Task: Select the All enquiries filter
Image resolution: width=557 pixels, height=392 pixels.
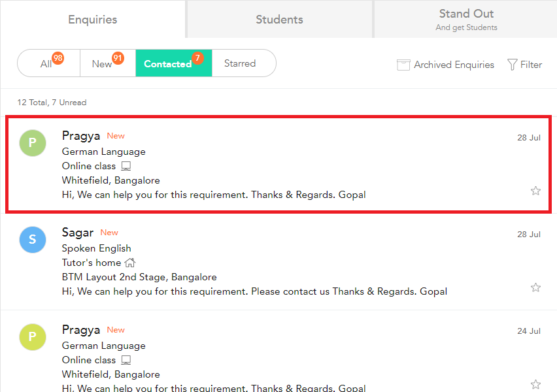Action: click(48, 63)
